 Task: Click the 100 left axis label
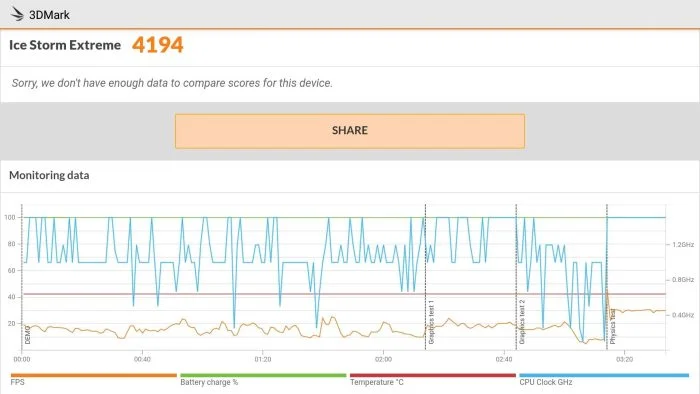coord(10,217)
